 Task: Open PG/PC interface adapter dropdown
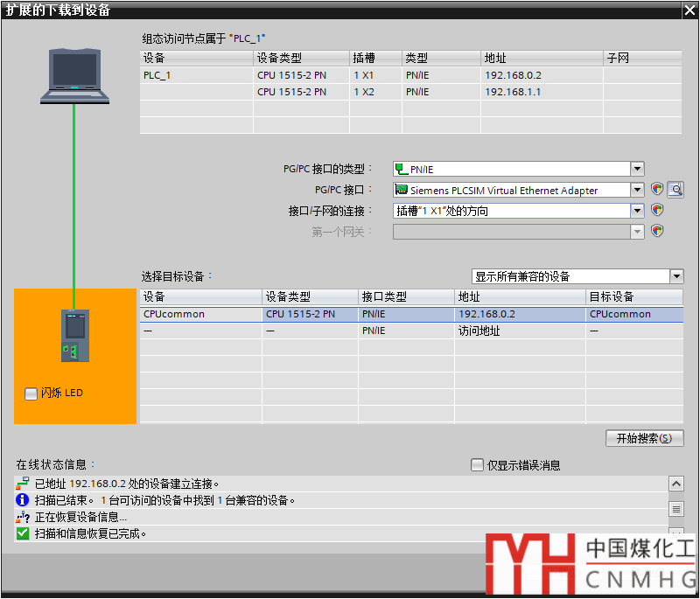point(637,190)
